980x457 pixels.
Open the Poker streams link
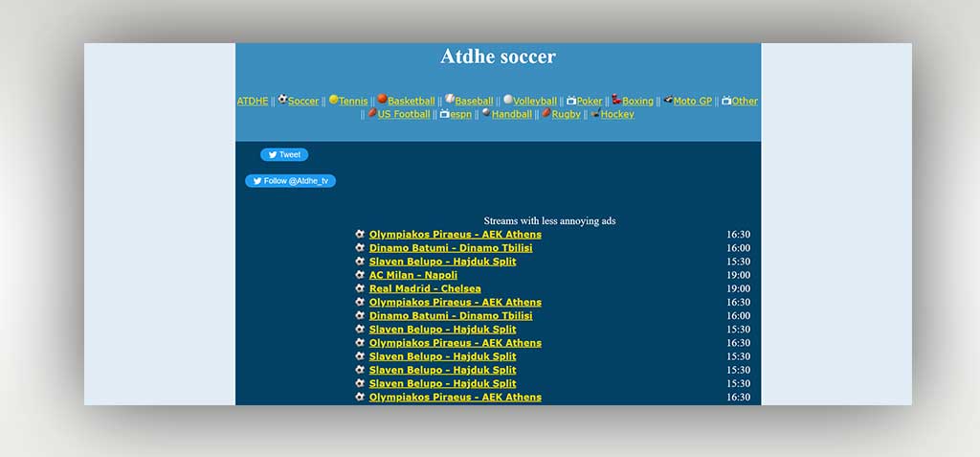pos(590,101)
